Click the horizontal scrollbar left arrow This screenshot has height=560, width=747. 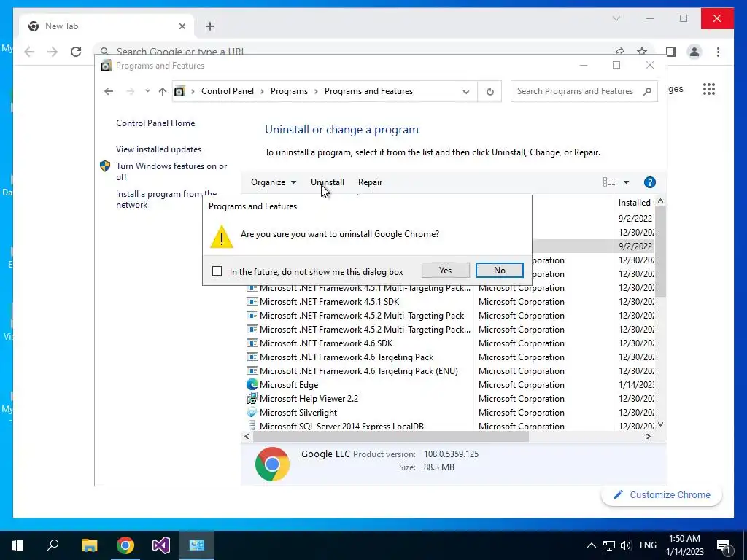click(247, 436)
